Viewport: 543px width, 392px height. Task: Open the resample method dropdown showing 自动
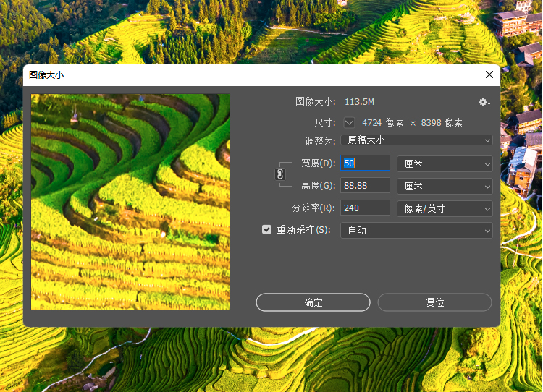click(416, 230)
